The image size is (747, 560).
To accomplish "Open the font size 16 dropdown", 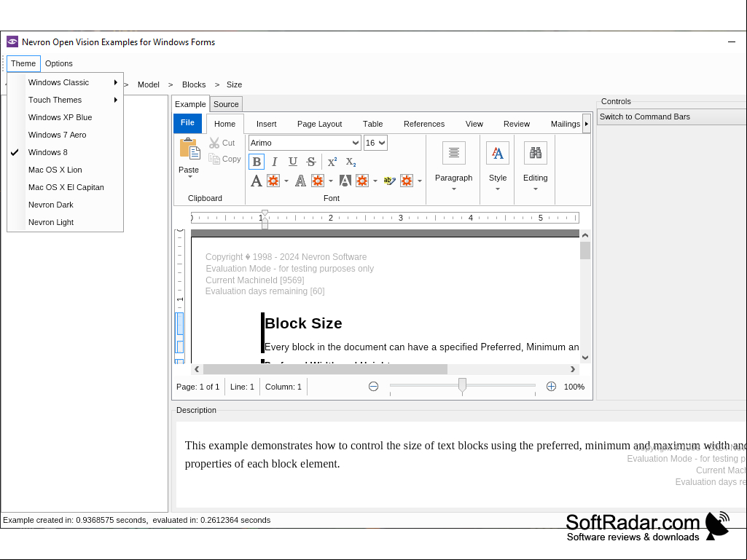I will coord(382,143).
